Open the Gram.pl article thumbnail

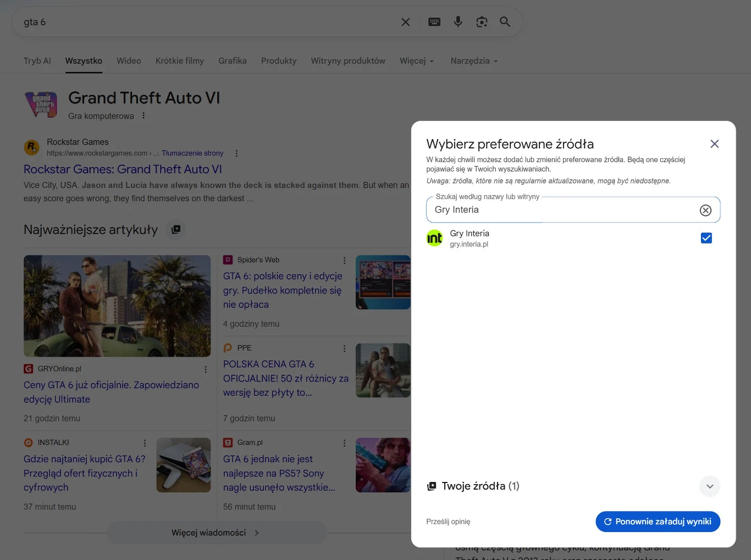click(383, 465)
